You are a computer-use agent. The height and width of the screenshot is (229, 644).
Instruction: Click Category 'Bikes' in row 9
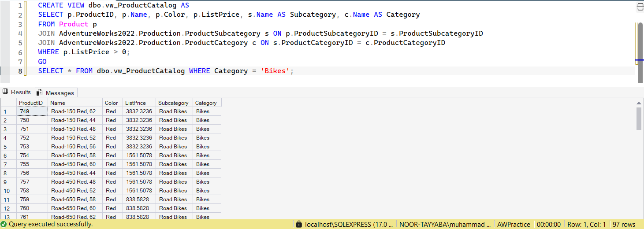pos(207,182)
